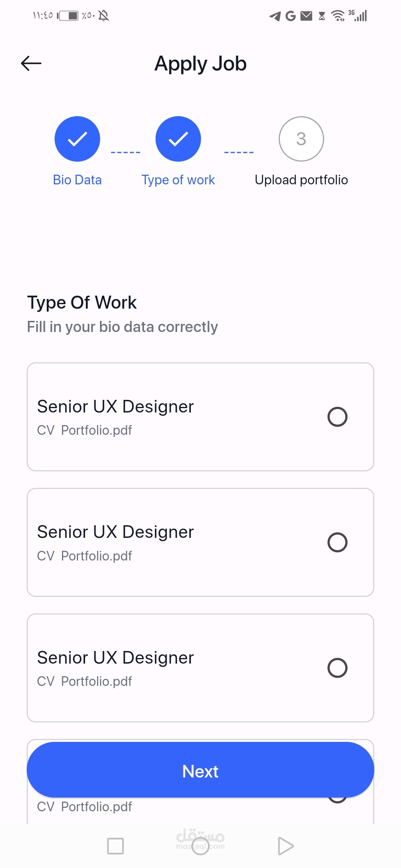Image resolution: width=401 pixels, height=868 pixels.
Task: Tap the third Senior UX Designer card title
Action: pyautogui.click(x=115, y=658)
